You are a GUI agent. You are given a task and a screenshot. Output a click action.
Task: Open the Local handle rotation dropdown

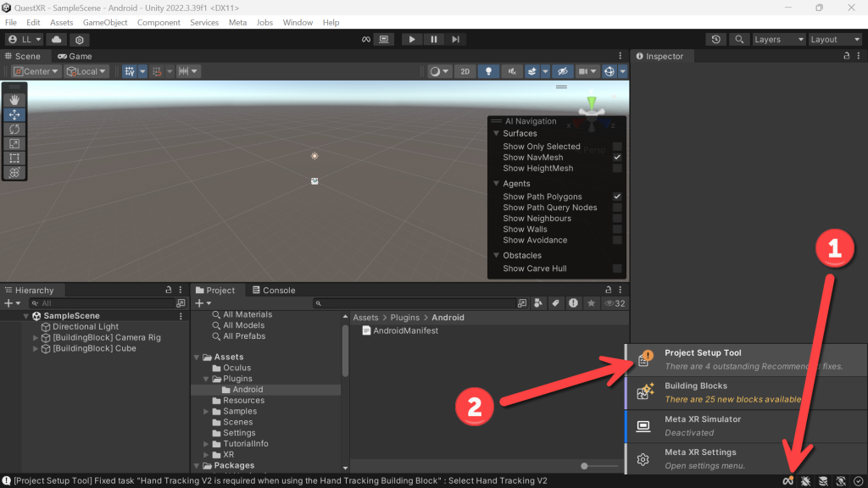(86, 71)
